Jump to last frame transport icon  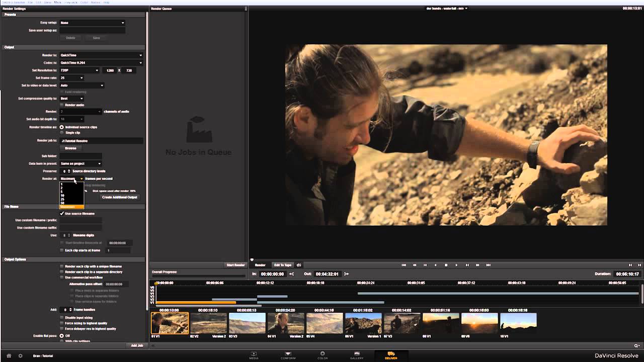[x=488, y=265]
